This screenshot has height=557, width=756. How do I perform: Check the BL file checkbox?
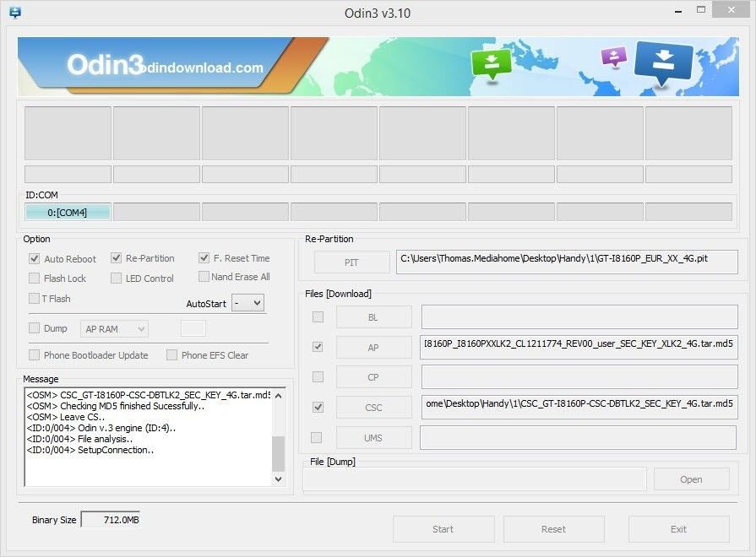pyautogui.click(x=318, y=316)
